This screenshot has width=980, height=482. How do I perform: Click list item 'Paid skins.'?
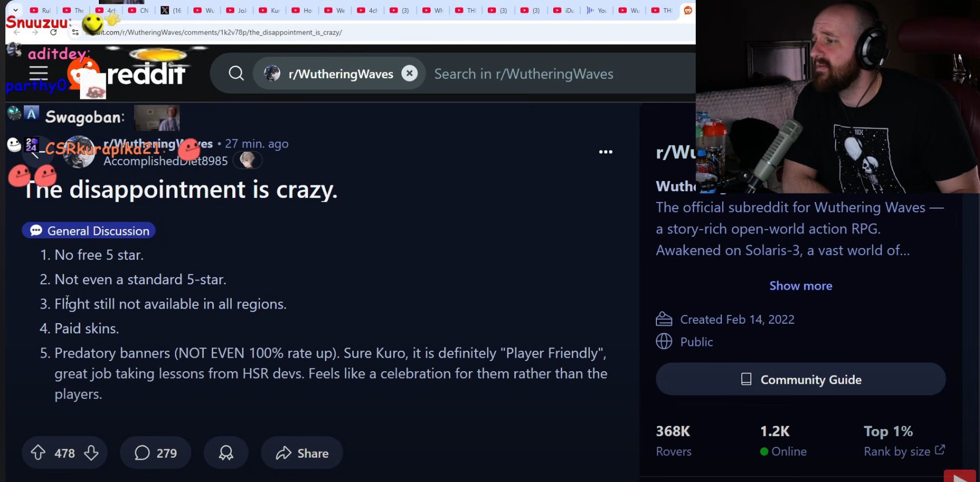pos(87,329)
